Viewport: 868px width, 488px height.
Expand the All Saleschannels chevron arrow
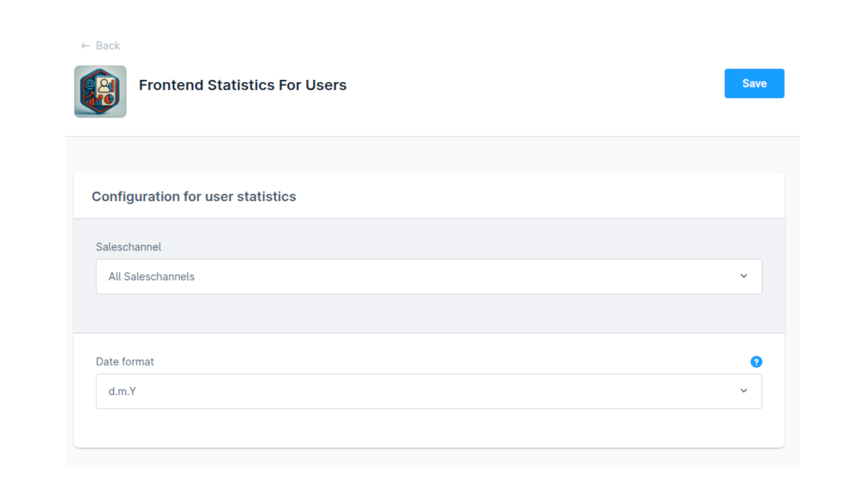744,276
